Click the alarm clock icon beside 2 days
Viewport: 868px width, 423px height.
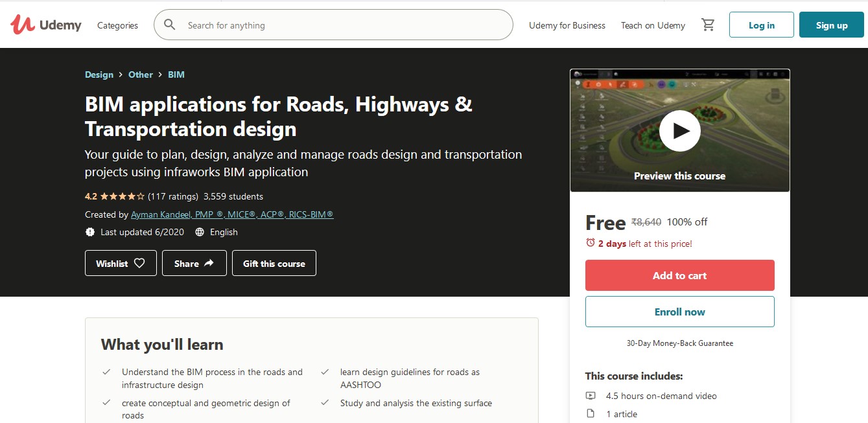pyautogui.click(x=590, y=243)
